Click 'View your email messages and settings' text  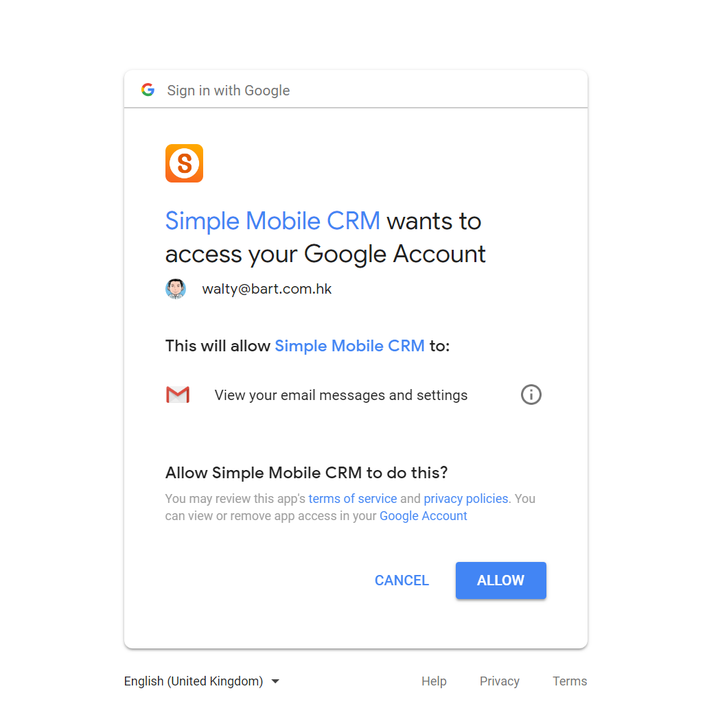(341, 395)
